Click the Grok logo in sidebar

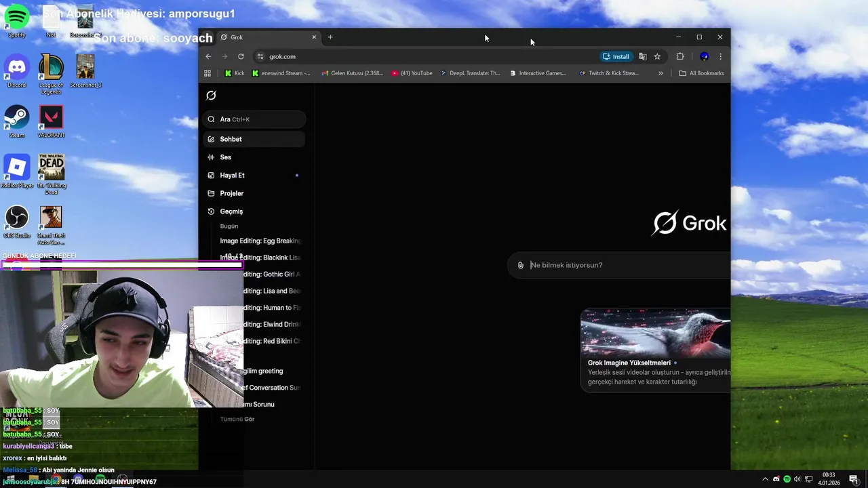click(211, 96)
